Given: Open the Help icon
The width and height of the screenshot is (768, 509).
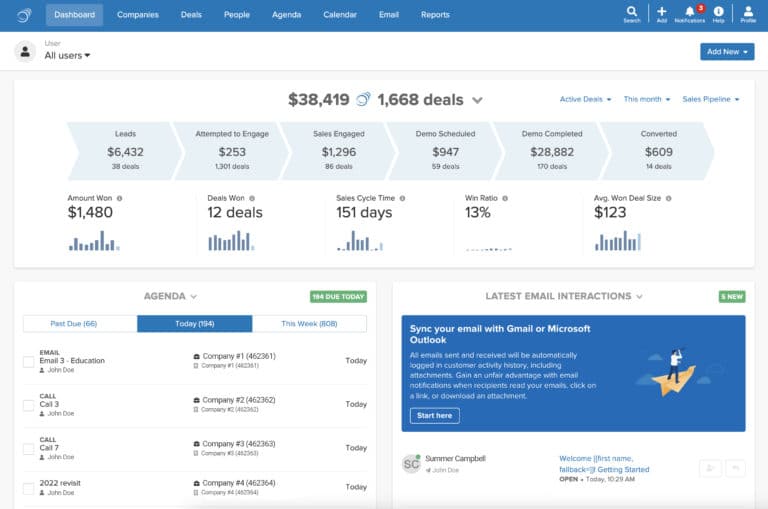Looking at the screenshot, I should (718, 11).
